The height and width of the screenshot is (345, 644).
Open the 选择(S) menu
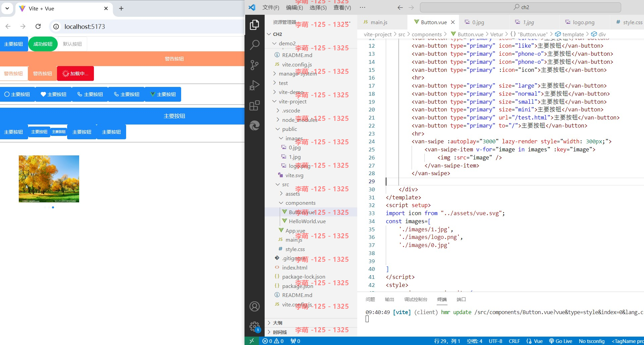pyautogui.click(x=318, y=7)
